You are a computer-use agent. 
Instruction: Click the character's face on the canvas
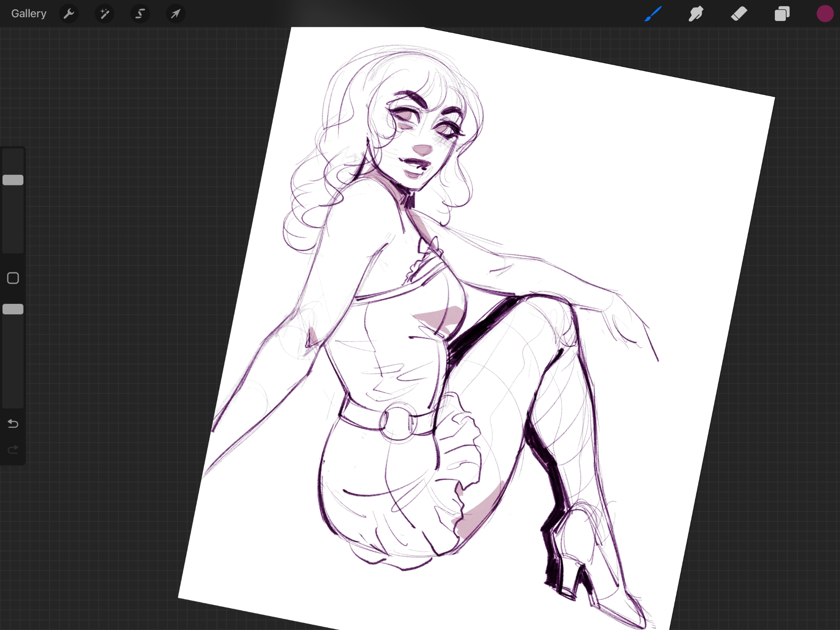[424, 139]
